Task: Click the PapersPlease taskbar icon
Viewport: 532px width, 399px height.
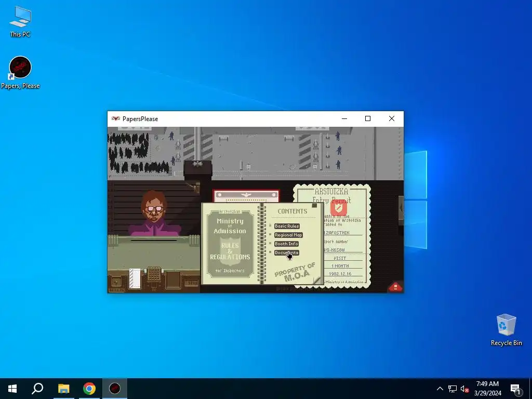Action: click(115, 389)
